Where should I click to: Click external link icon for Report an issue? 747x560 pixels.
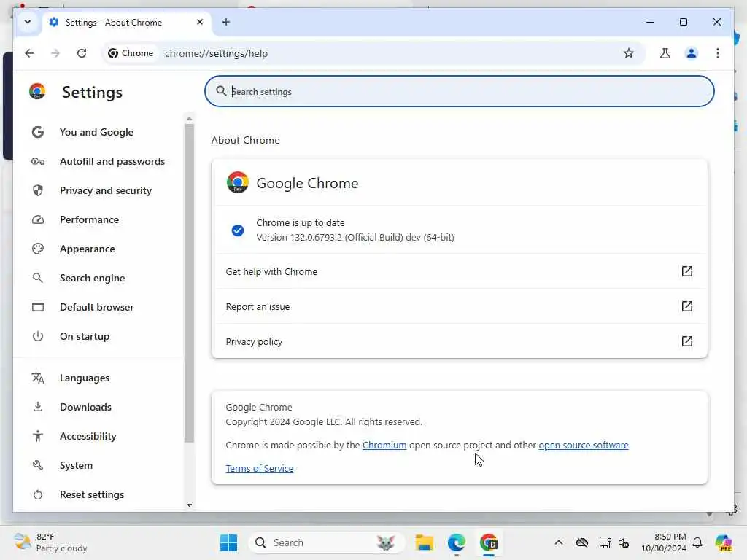(x=686, y=306)
